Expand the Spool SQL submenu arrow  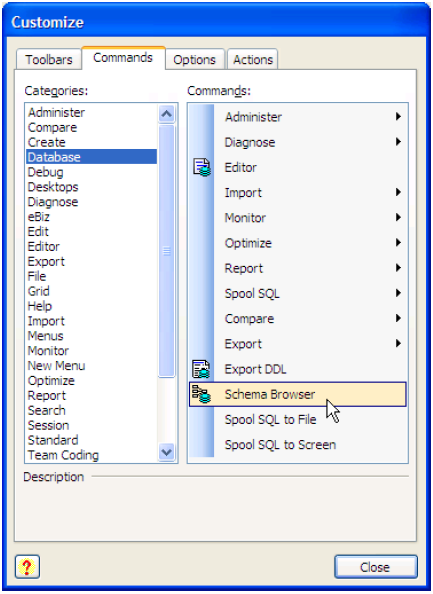point(398,293)
